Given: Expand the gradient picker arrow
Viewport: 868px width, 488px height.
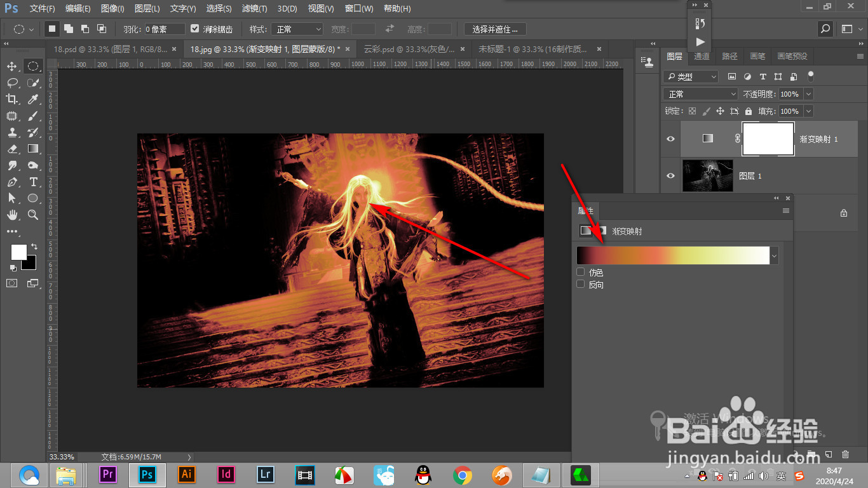Looking at the screenshot, I should pyautogui.click(x=774, y=255).
